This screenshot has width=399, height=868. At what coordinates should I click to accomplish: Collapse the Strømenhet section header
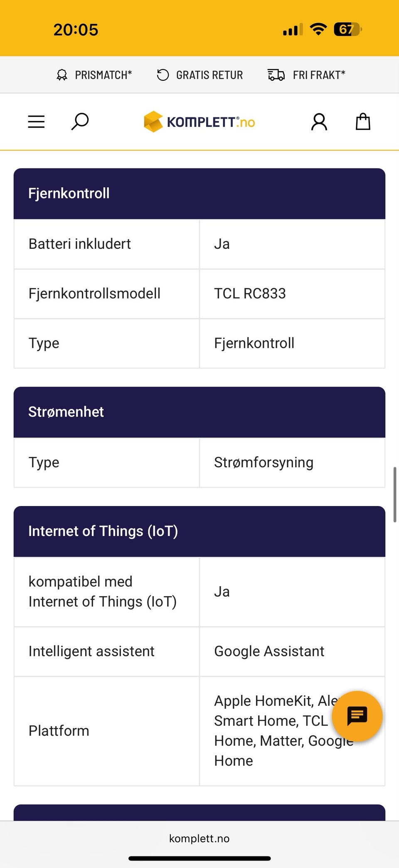199,412
